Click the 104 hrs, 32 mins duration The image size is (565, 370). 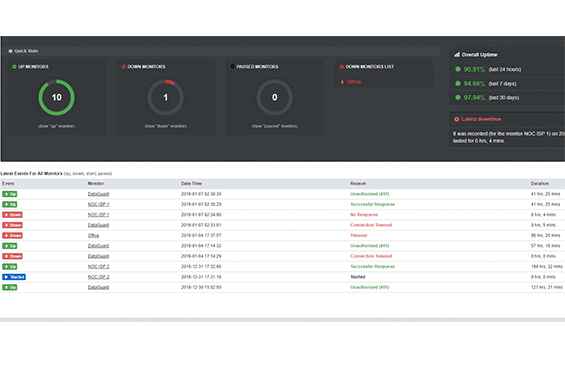pos(547,267)
